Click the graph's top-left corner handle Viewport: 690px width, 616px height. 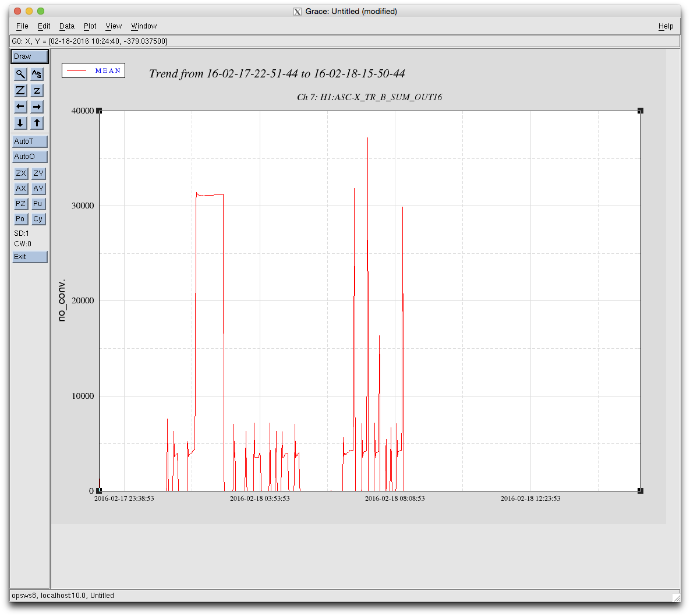(x=99, y=111)
